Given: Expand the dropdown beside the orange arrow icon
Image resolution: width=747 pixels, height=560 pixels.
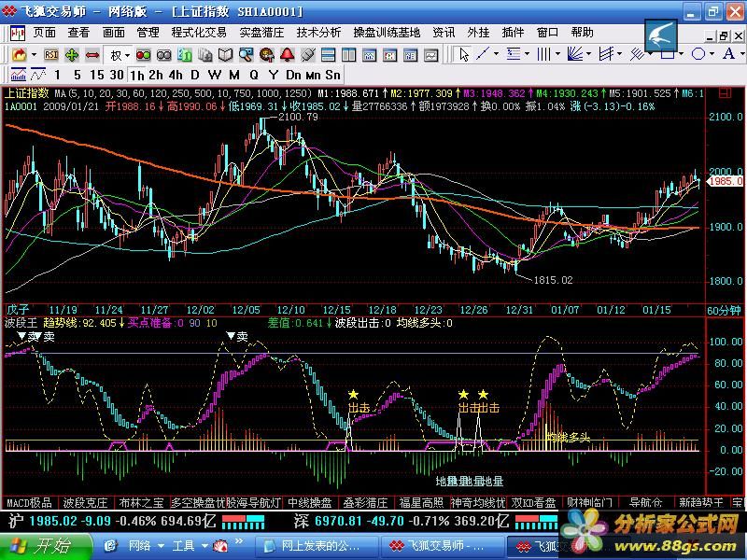Looking at the screenshot, I should point(34,55).
